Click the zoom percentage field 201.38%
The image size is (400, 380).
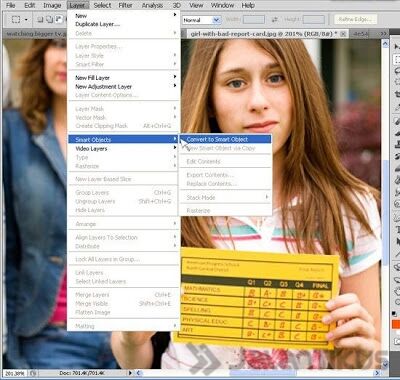(15, 373)
